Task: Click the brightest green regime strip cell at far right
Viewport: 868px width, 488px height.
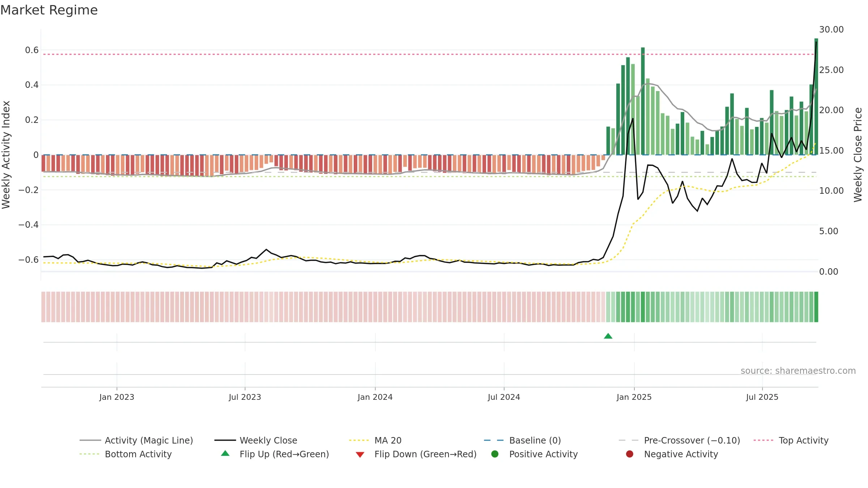Action: [816, 307]
